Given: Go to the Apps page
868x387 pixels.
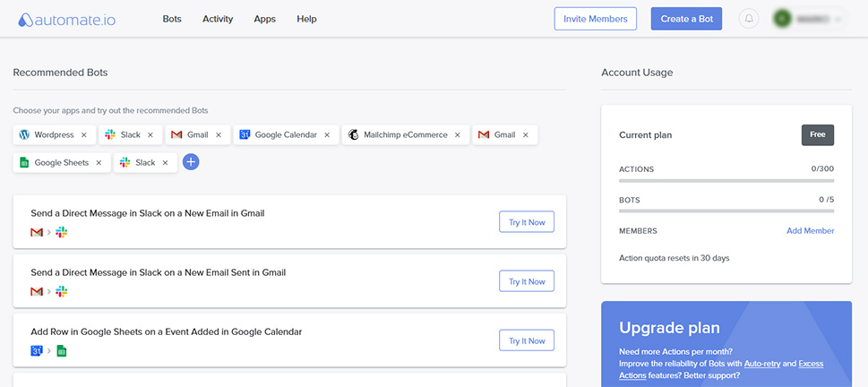Looking at the screenshot, I should 264,19.
